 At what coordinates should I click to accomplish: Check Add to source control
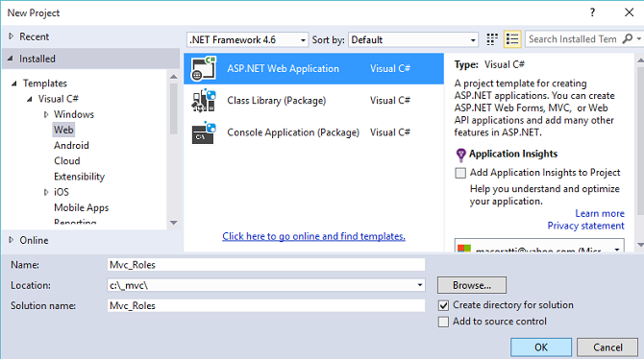tap(443, 322)
